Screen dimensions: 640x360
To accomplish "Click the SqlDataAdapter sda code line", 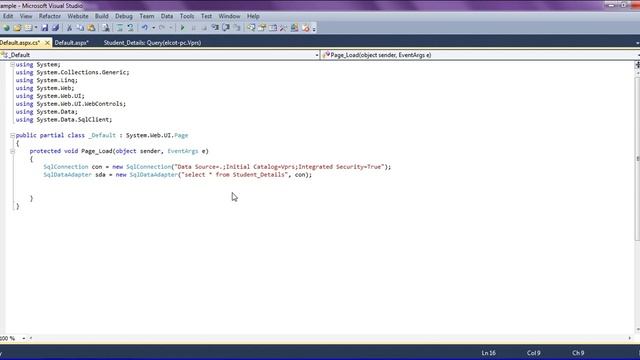I will (178, 175).
